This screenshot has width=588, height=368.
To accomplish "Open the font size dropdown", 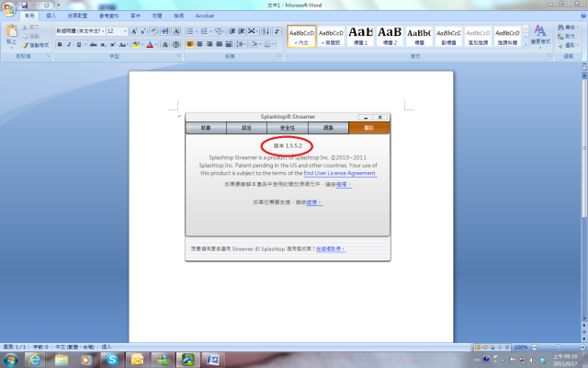I will click(125, 31).
